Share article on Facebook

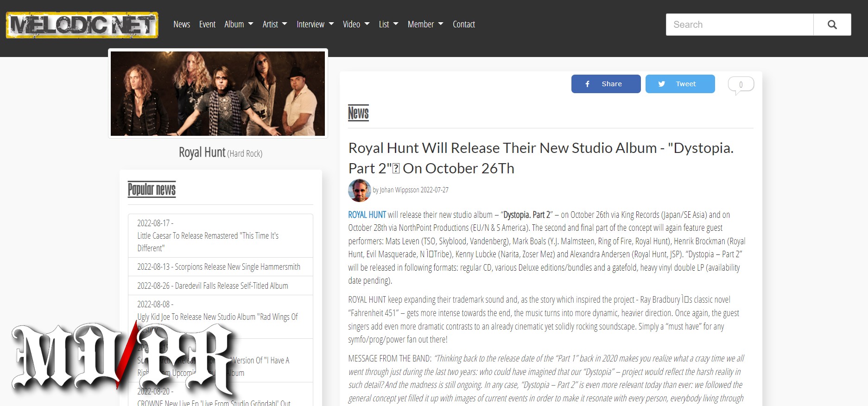[x=606, y=84]
